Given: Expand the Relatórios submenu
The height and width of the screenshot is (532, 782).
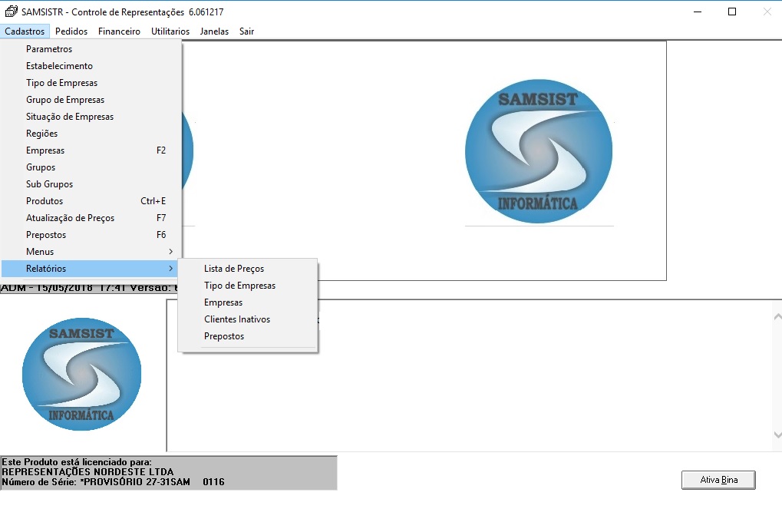Looking at the screenshot, I should pos(91,269).
